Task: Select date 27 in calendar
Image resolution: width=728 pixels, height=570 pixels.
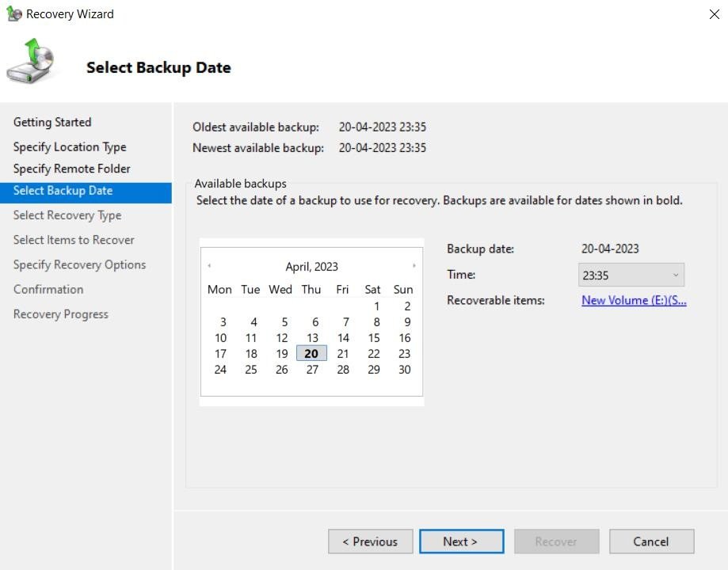Action: [x=312, y=370]
